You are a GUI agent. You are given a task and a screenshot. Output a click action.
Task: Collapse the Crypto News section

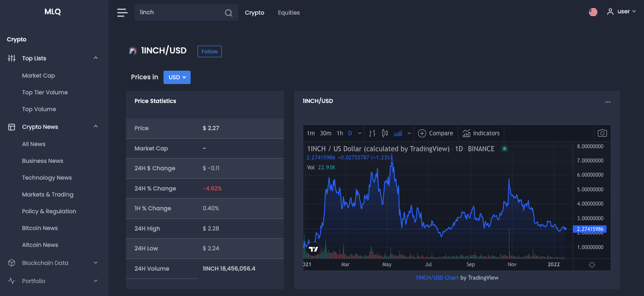96,126
